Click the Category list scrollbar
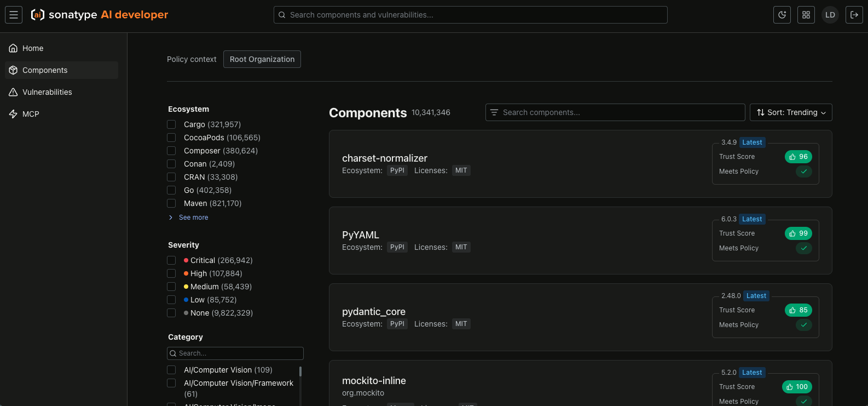This screenshot has width=868, height=406. coord(300,371)
